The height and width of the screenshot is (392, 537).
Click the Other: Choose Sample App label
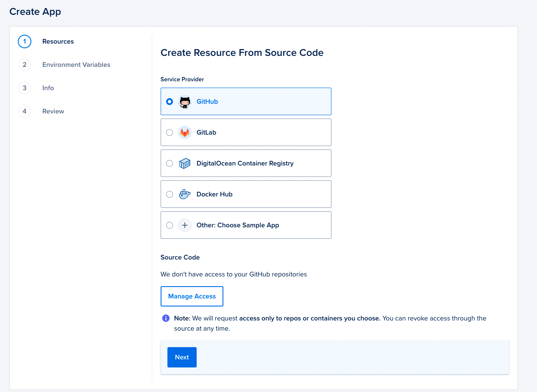(x=238, y=225)
